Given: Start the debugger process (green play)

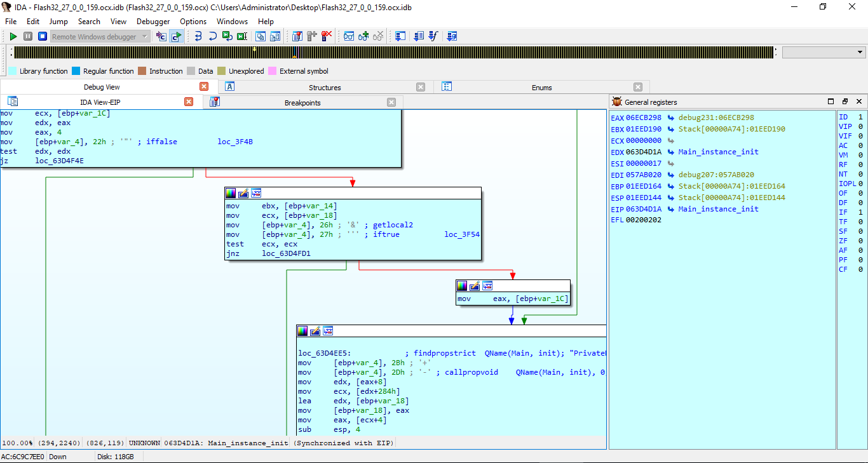Looking at the screenshot, I should (13, 36).
